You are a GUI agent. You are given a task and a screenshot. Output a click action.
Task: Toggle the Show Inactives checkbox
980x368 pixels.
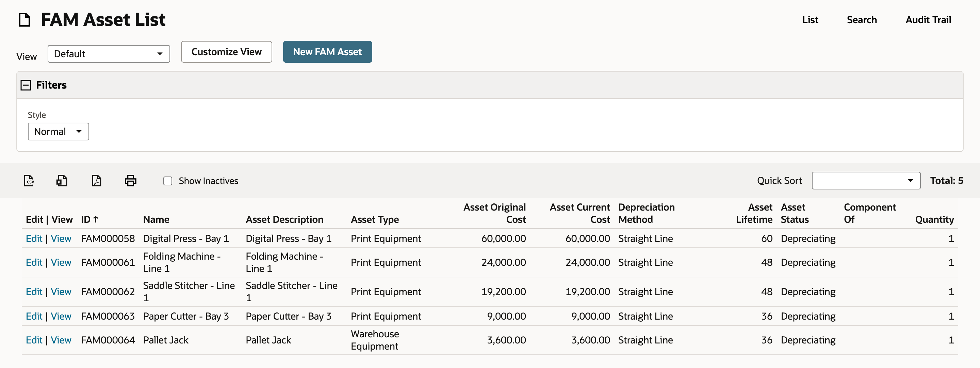pos(168,181)
